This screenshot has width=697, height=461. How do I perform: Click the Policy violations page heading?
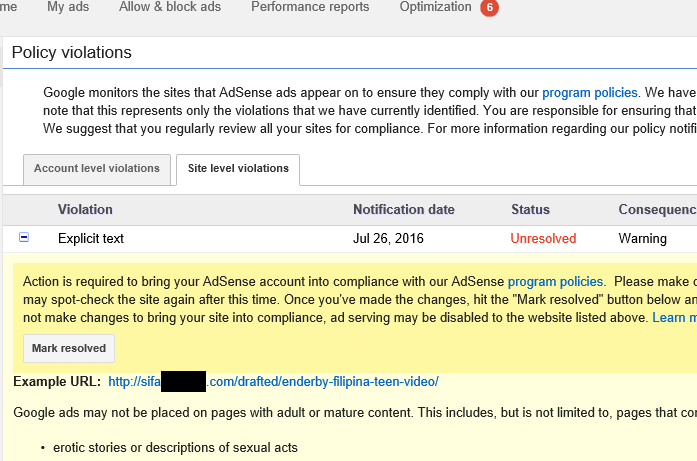(x=72, y=52)
